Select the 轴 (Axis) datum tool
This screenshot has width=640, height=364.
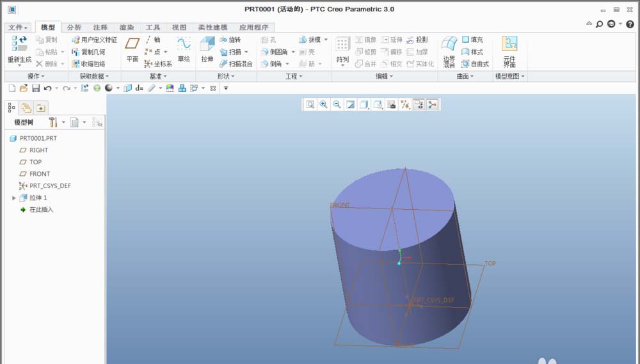pyautogui.click(x=153, y=40)
